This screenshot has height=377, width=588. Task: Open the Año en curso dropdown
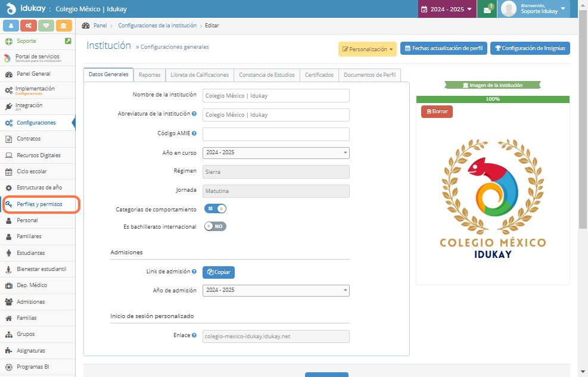click(276, 152)
